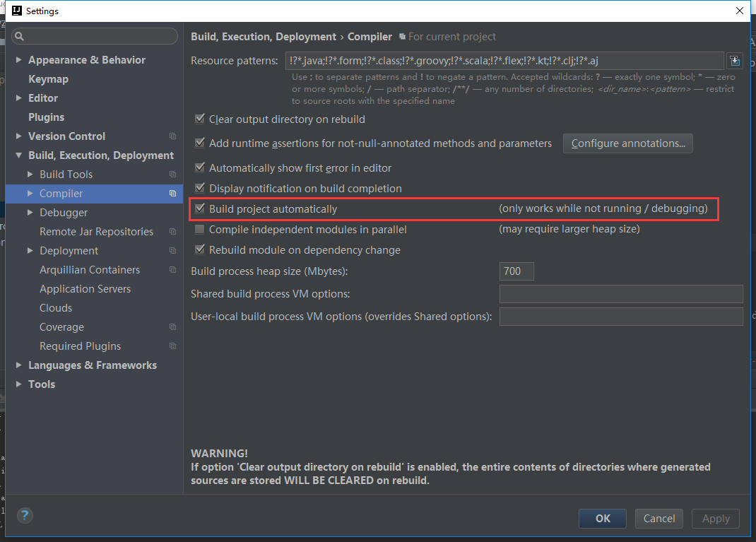Click the Build process heap size field
This screenshot has height=542, width=756.
[x=516, y=271]
